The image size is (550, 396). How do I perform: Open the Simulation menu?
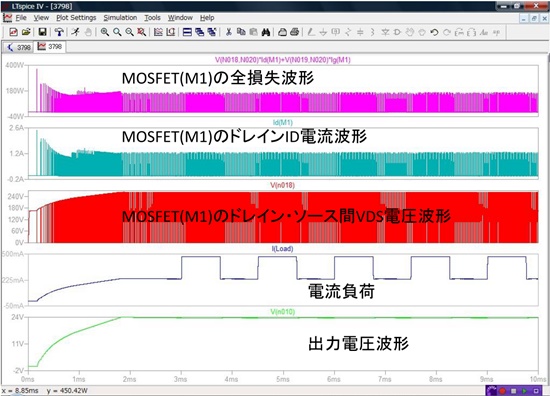click(x=120, y=18)
